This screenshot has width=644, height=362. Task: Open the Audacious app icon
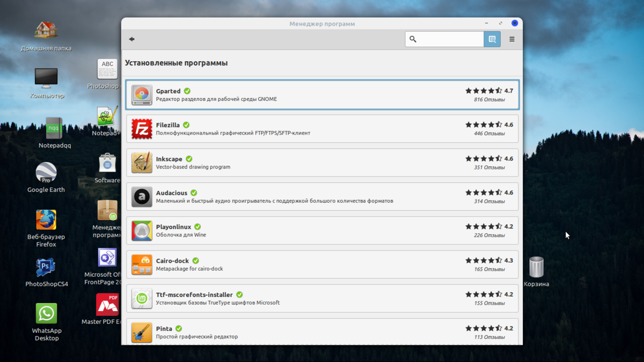[x=142, y=197]
